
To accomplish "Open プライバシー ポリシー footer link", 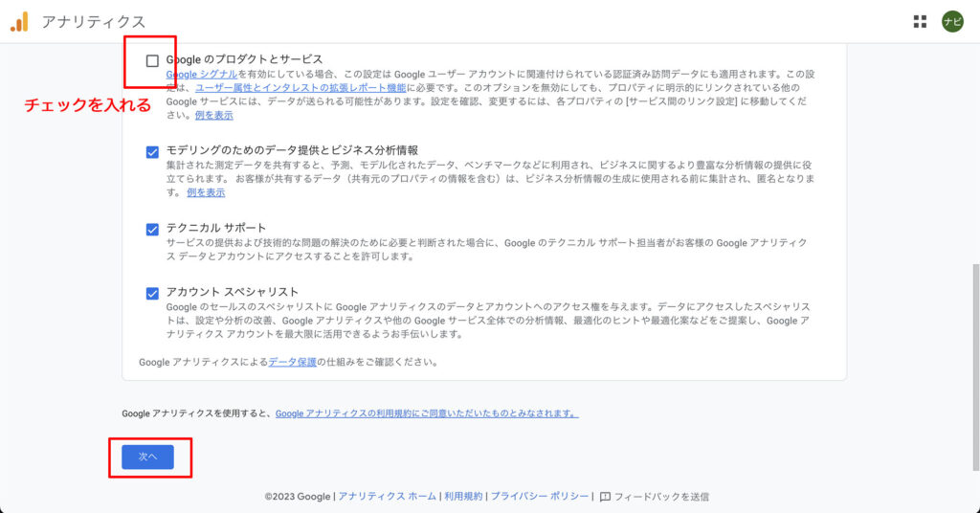I will point(540,496).
